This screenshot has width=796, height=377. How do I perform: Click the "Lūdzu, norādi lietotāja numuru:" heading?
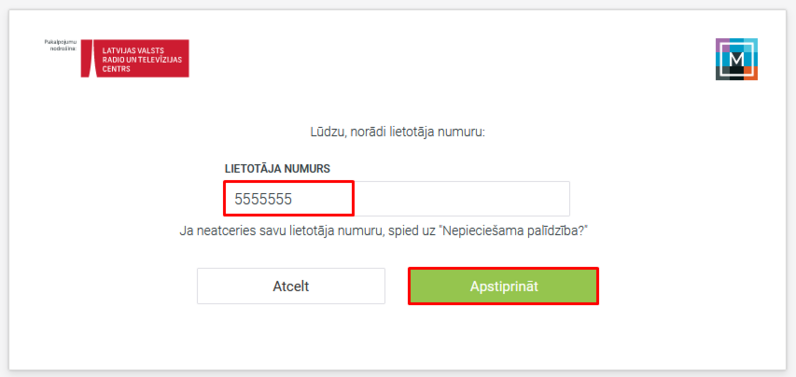pos(398,132)
